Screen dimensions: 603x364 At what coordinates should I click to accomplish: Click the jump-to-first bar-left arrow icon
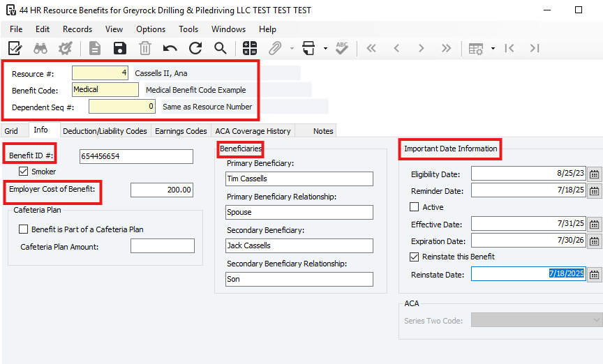point(509,48)
